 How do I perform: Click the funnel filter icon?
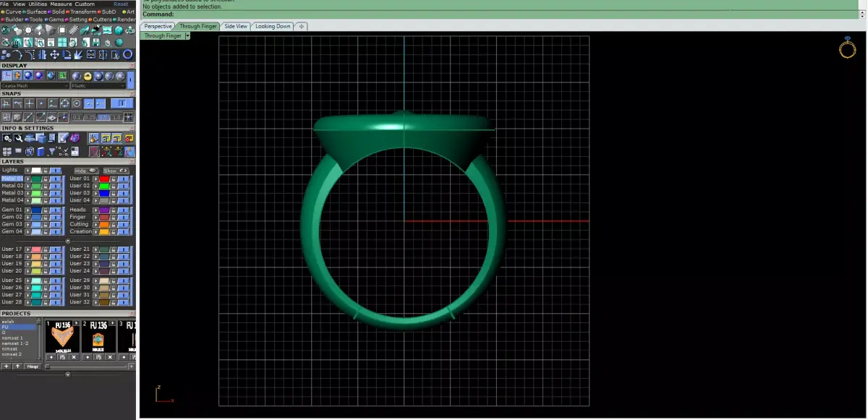(52, 151)
